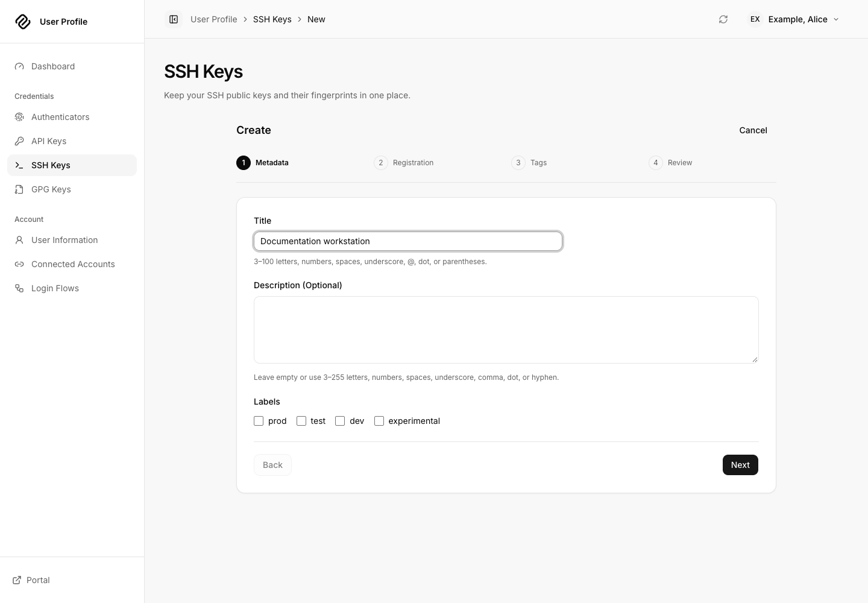Tick the dev label checkbox
Screen dimensions: 868x603
pyautogui.click(x=340, y=421)
